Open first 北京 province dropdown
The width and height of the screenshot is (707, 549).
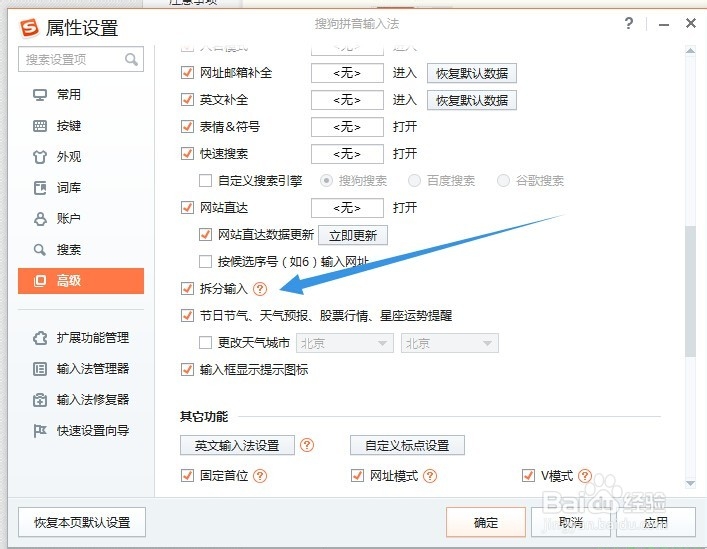tap(345, 343)
